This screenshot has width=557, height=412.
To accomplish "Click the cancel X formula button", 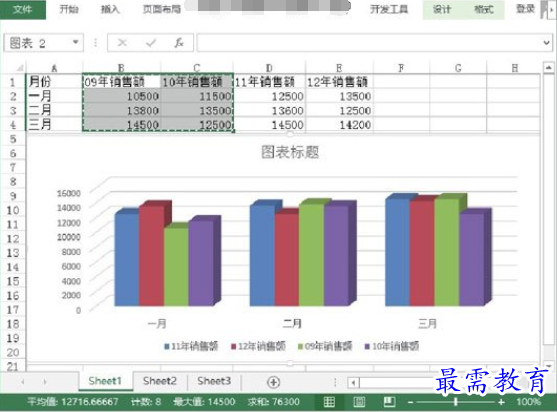I will click(x=122, y=43).
